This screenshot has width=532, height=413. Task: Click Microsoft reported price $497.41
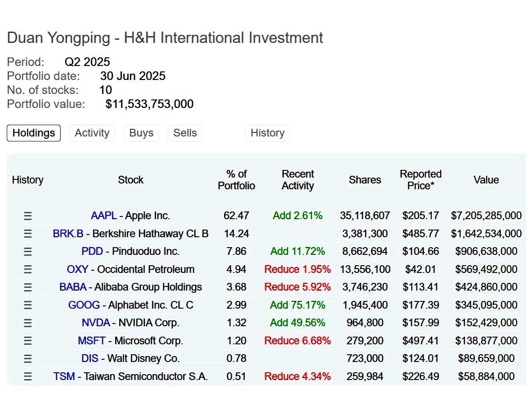point(421,341)
